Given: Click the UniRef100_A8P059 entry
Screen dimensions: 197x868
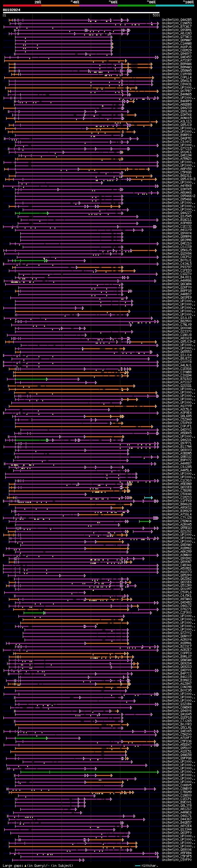Looking at the screenshot, I should tap(177, 169).
